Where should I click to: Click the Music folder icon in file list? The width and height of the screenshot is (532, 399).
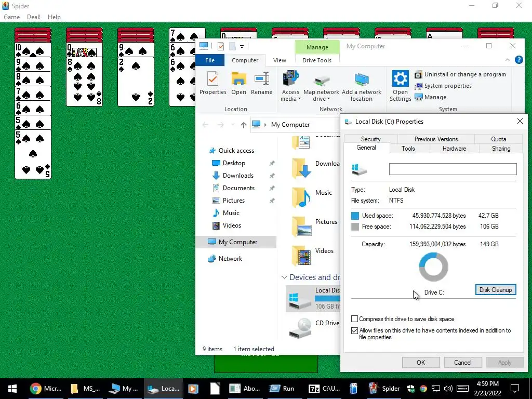click(301, 197)
